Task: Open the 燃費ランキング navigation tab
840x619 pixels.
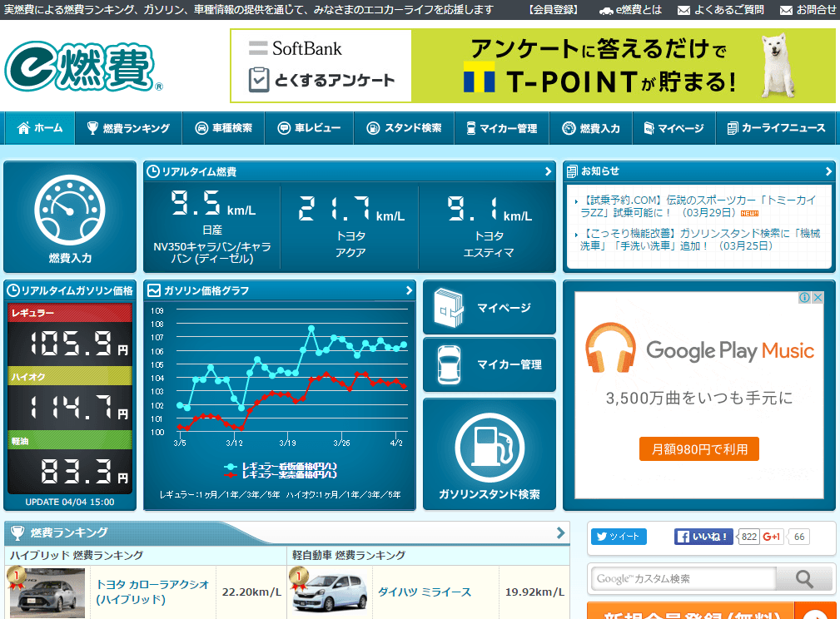Action: (x=128, y=128)
